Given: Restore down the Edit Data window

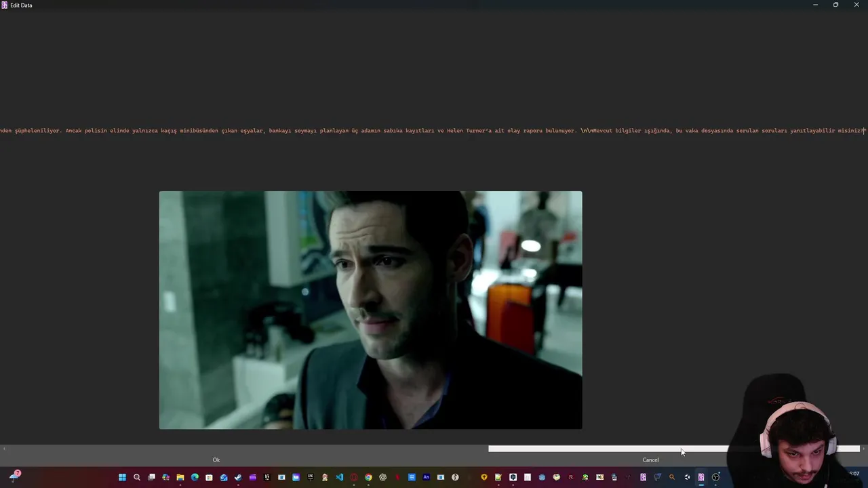Looking at the screenshot, I should click(835, 5).
